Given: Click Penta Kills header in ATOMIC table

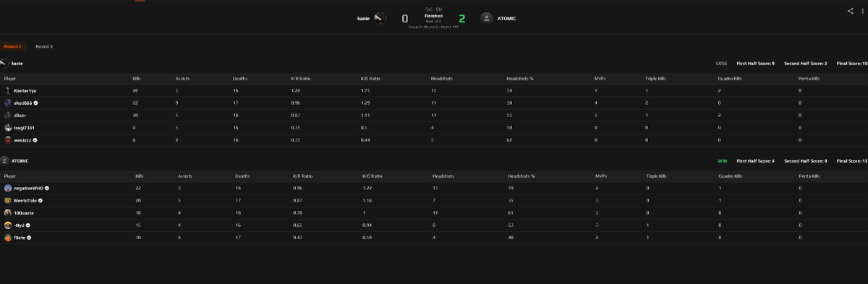Looking at the screenshot, I should click(809, 176).
